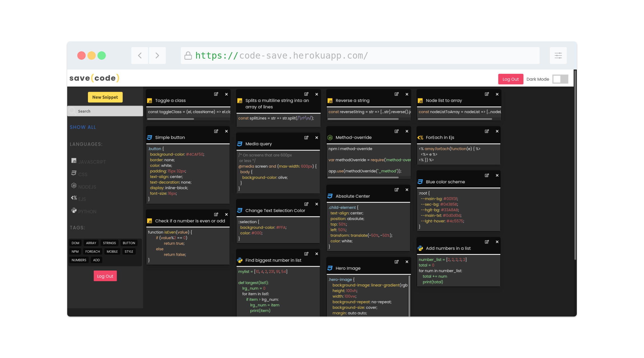Click the page vertical scrollbar
Screen dimensions: 644x358
(x=575, y=165)
